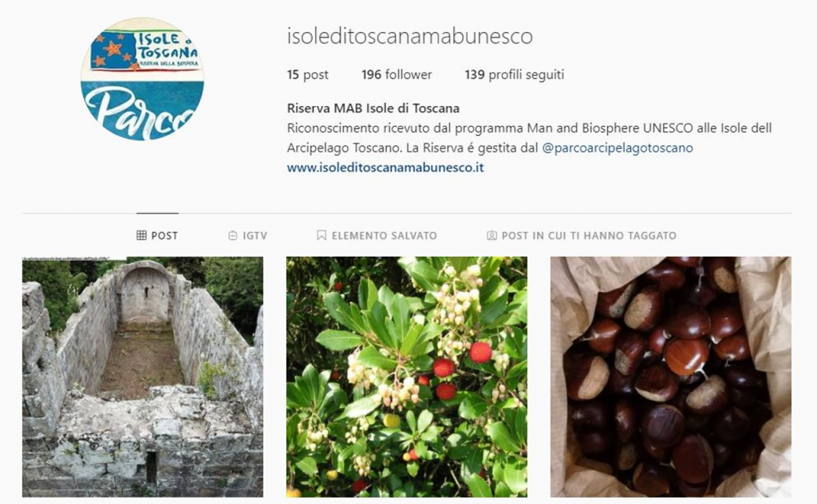This screenshot has width=817, height=504.
Task: Click the 15 post count
Action: [x=307, y=74]
